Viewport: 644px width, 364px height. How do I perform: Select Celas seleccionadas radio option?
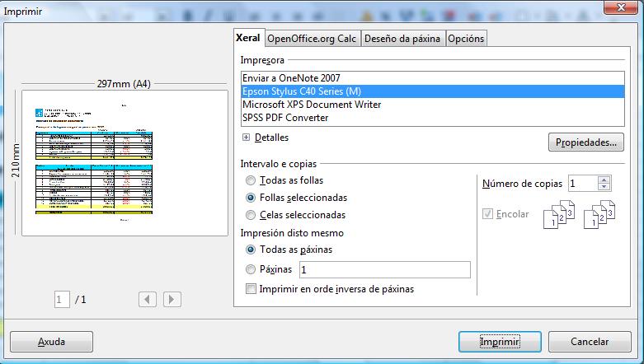click(251, 215)
